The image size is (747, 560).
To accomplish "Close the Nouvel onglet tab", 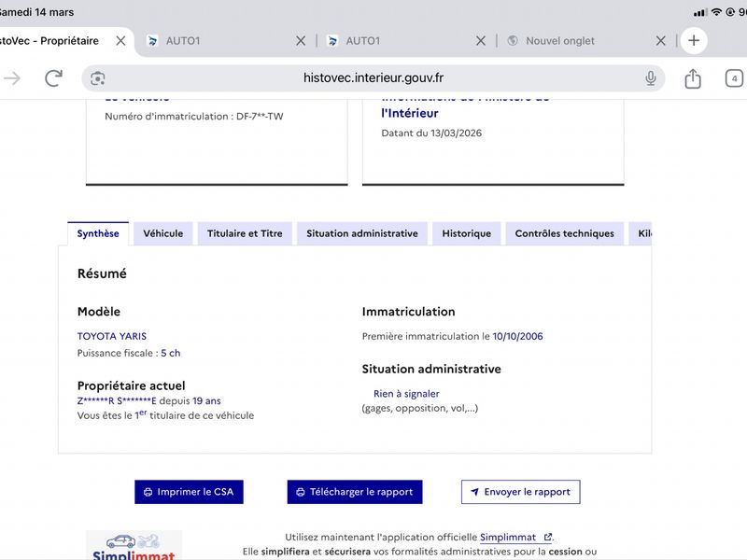I will [660, 41].
